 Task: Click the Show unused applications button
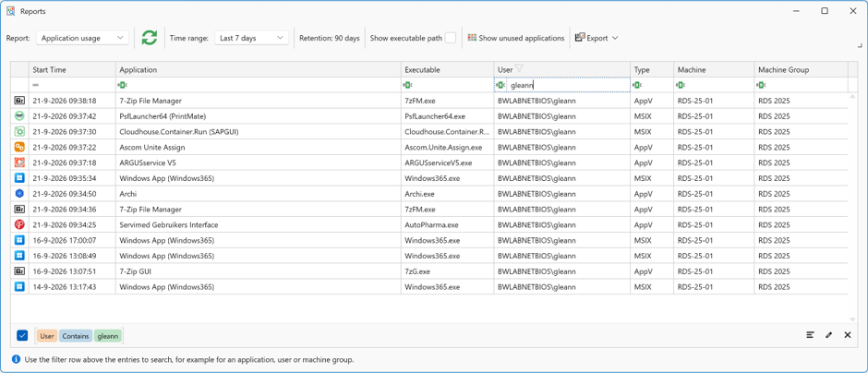tap(516, 38)
